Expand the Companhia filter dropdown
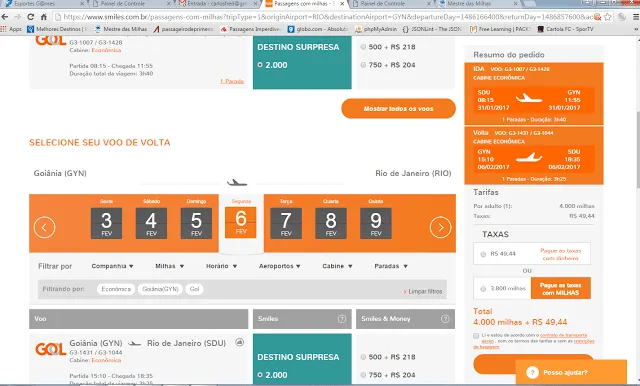640x386 pixels. (x=112, y=266)
